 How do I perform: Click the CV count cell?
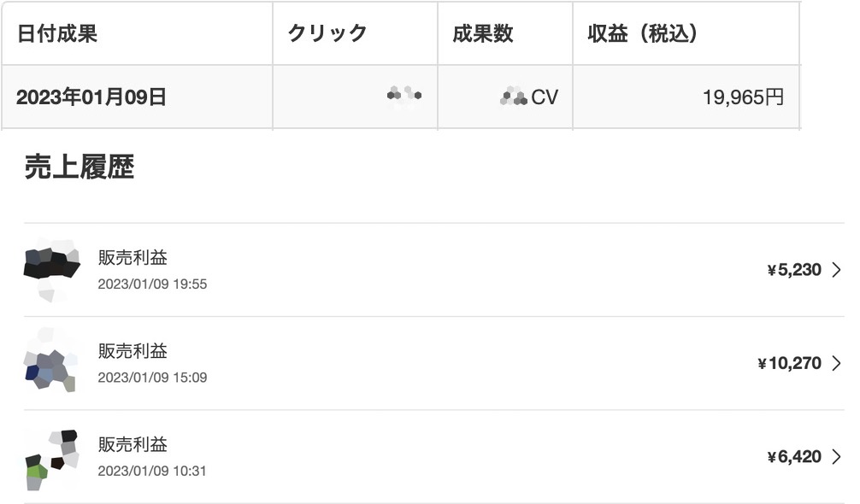click(505, 97)
